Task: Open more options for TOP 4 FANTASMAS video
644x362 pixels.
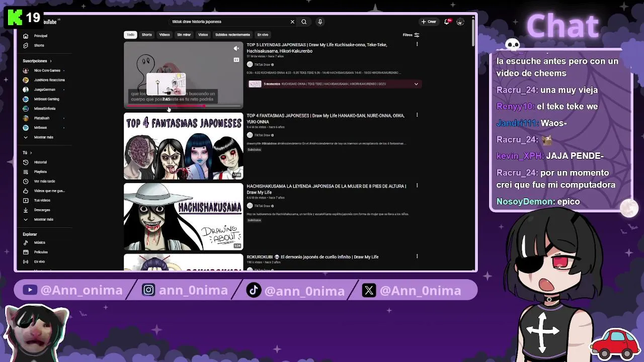Action: point(417,115)
